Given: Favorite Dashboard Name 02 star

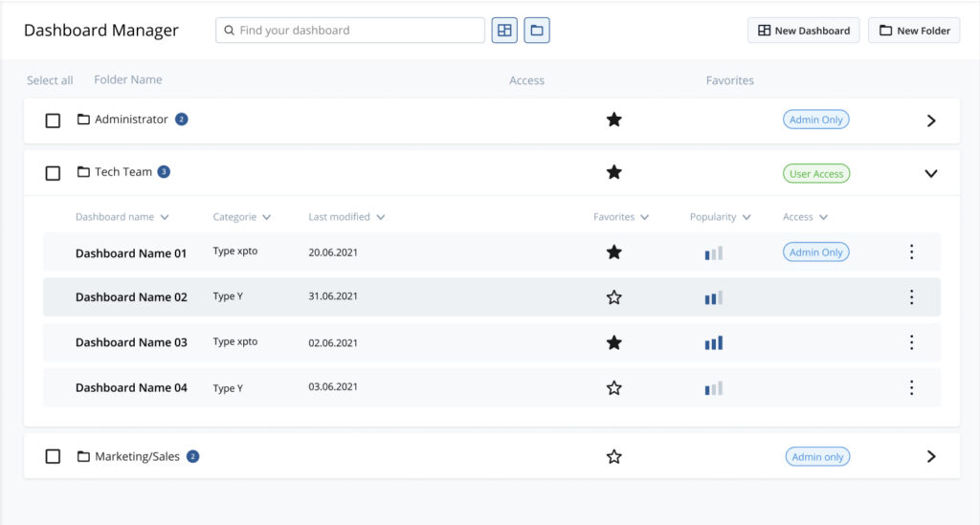Looking at the screenshot, I should click(x=613, y=297).
